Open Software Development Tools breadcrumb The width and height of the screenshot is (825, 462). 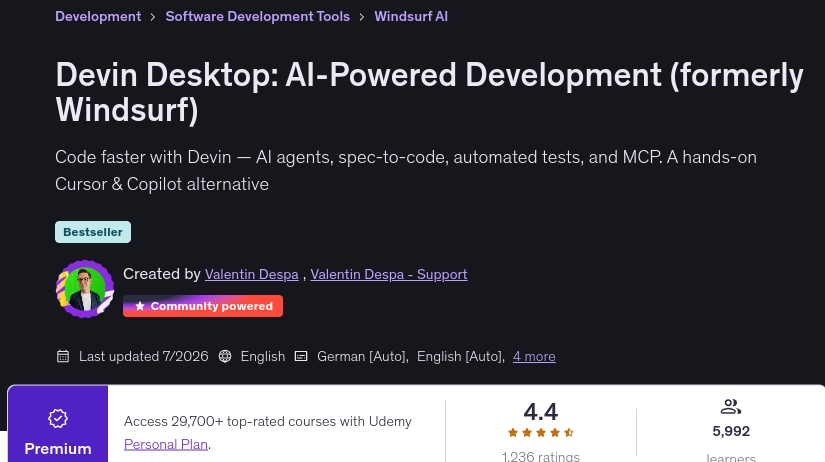coord(257,16)
